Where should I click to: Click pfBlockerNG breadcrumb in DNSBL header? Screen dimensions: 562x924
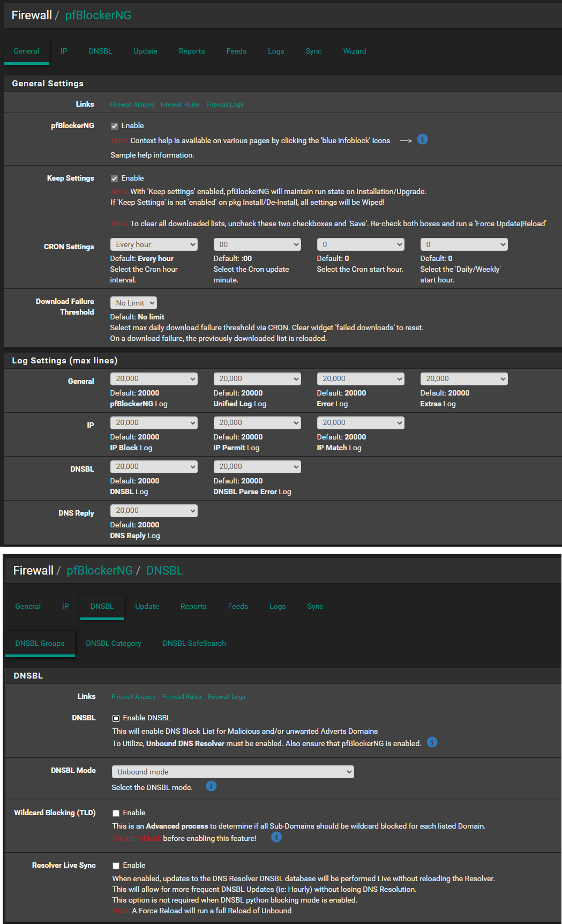(x=100, y=571)
